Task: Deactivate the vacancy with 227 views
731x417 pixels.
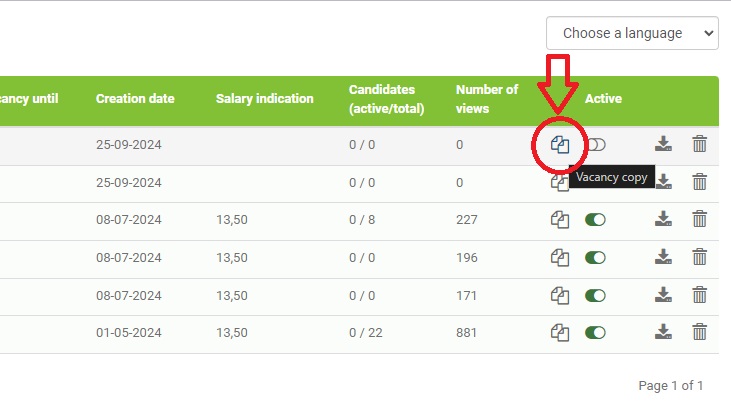Action: [596, 219]
